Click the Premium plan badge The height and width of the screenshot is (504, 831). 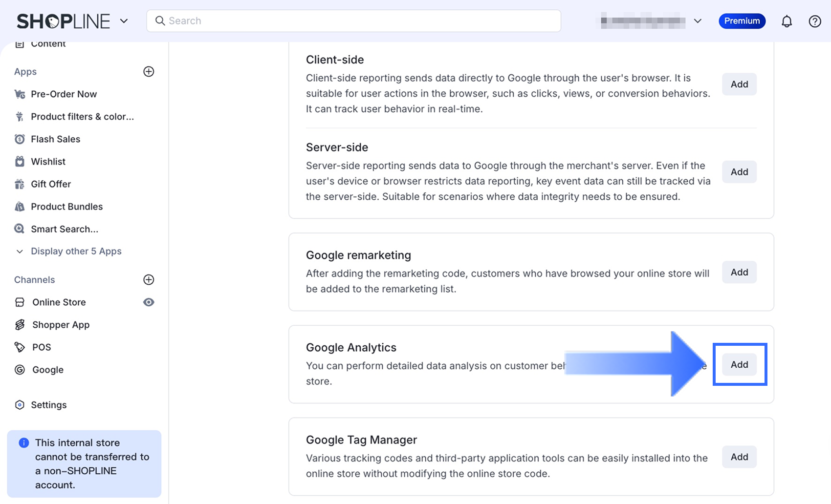[x=742, y=21]
